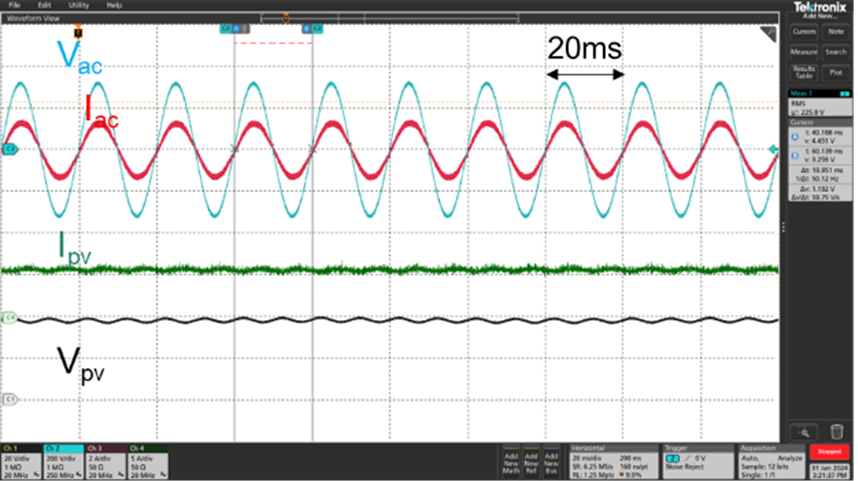Screen dimensions: 858x481
Task: Open the Trigger settings badge
Action: point(693,457)
